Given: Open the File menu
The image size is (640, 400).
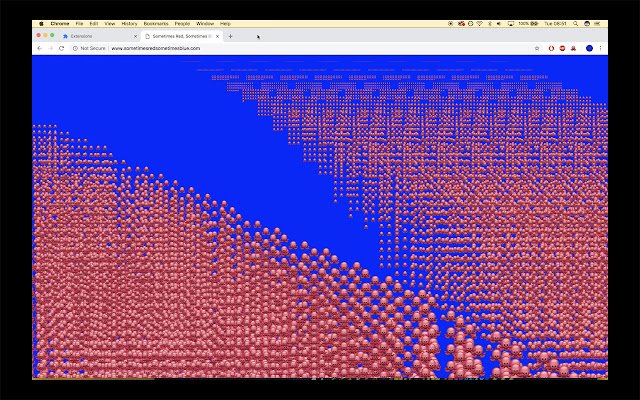Looking at the screenshot, I should [x=79, y=24].
